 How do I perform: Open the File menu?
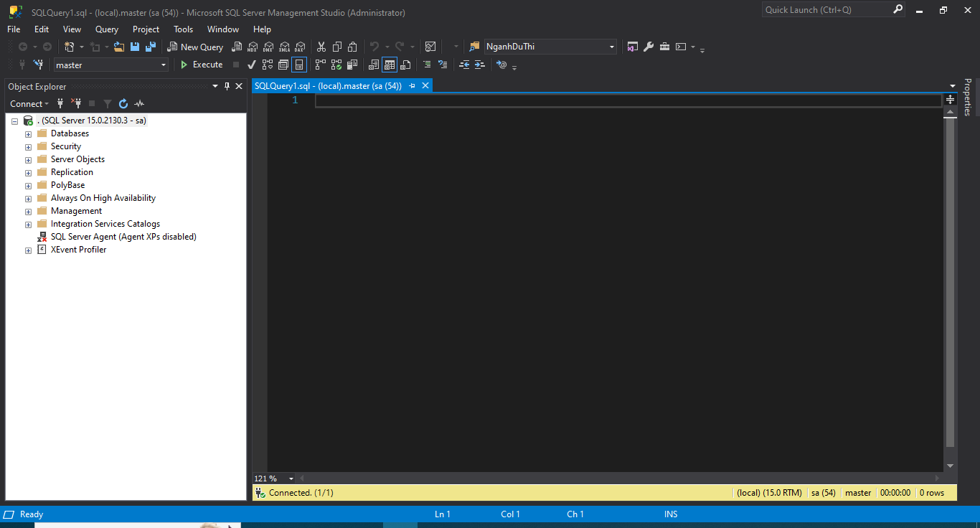click(14, 29)
